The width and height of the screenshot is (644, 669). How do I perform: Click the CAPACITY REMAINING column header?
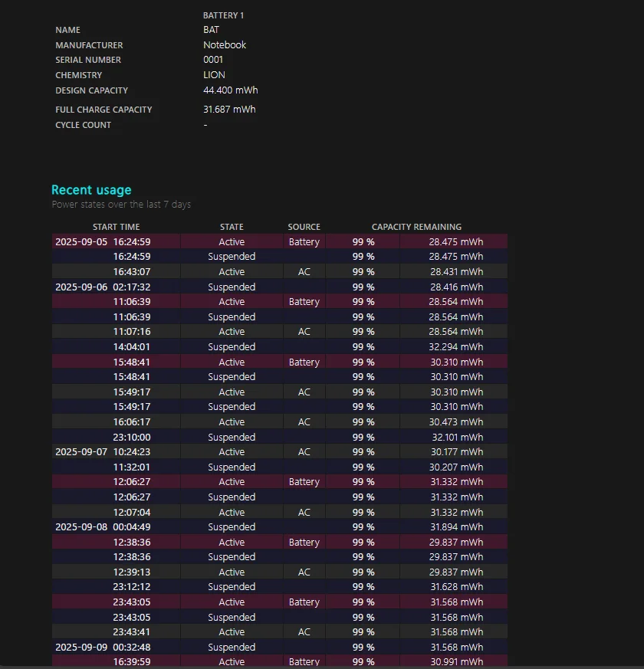(x=416, y=227)
